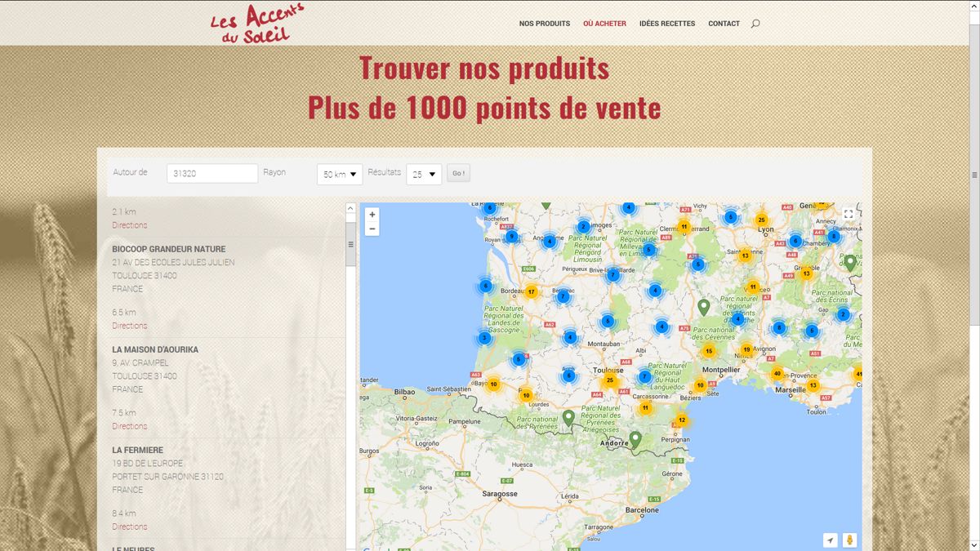The image size is (980, 551).
Task: Click green pin near Parc des Cévennes
Action: tap(703, 308)
